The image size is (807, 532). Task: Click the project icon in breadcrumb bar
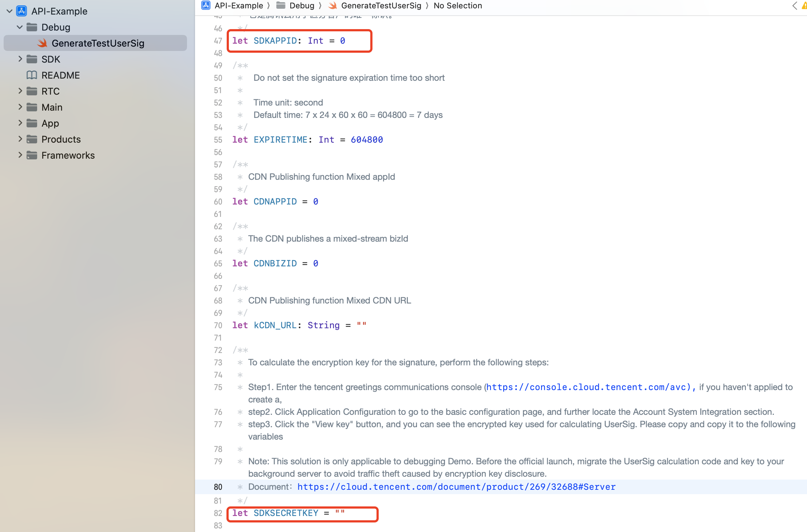tap(206, 5)
